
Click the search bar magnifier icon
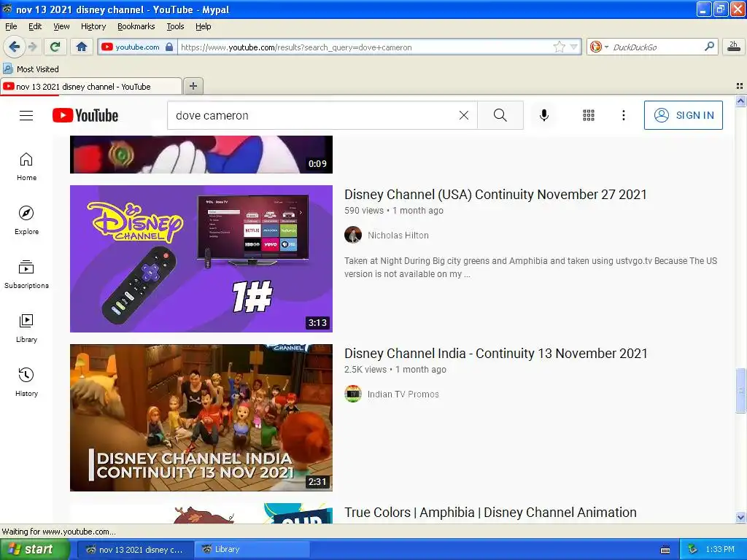point(709,47)
